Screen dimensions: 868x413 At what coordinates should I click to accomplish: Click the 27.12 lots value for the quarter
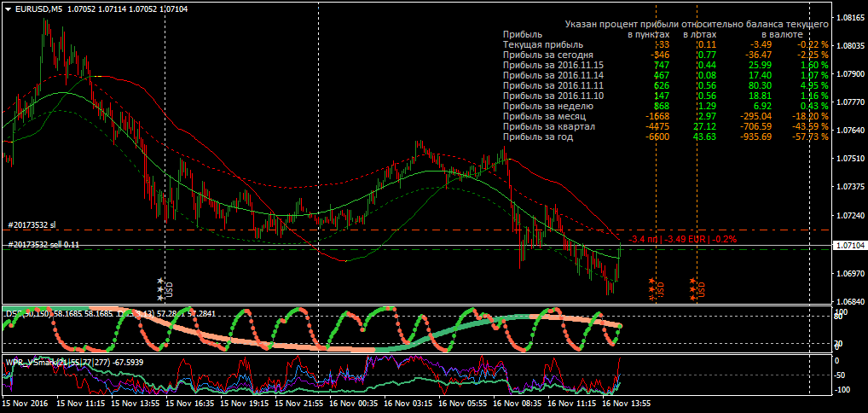click(706, 127)
